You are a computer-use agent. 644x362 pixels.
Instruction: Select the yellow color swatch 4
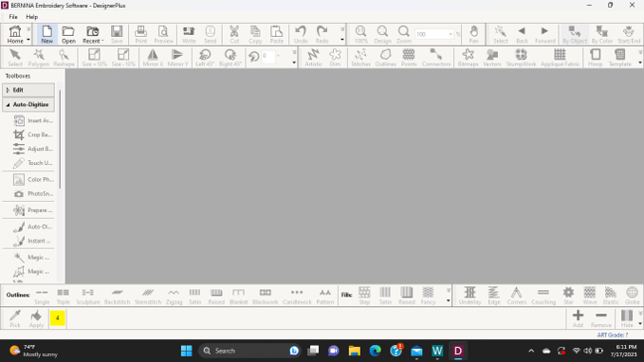[x=58, y=318]
